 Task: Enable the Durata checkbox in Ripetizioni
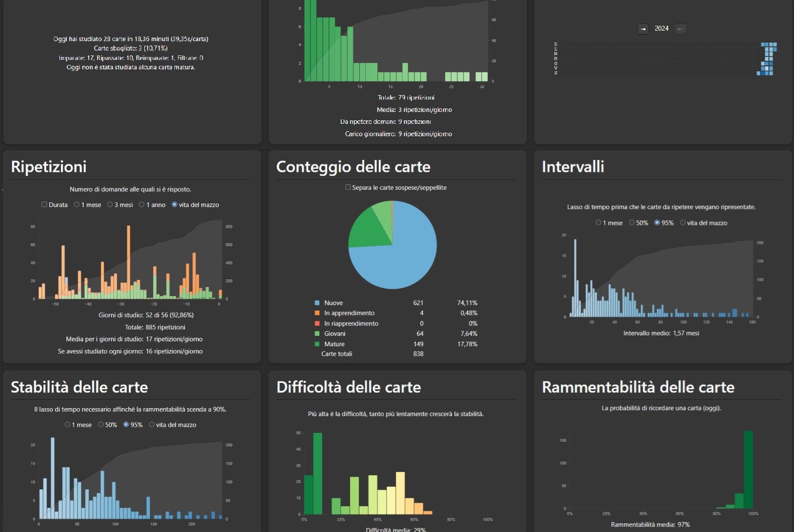click(44, 205)
